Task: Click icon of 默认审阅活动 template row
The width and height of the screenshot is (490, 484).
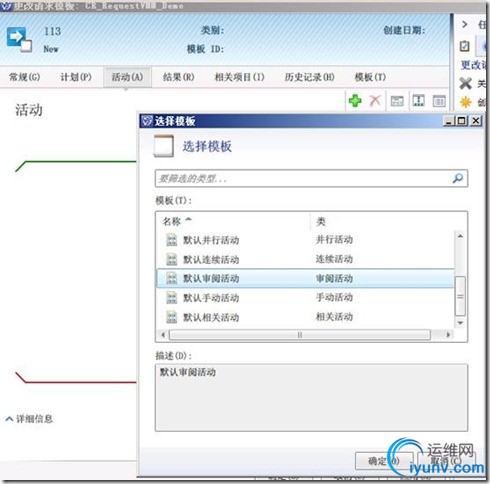Action: 171,278
